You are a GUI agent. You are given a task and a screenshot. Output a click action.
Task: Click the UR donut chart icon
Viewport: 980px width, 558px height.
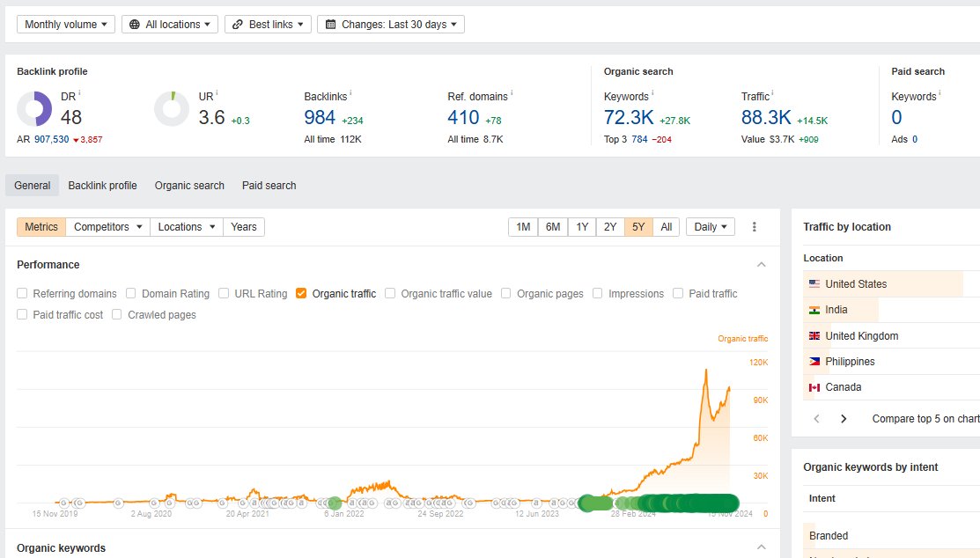coord(172,109)
